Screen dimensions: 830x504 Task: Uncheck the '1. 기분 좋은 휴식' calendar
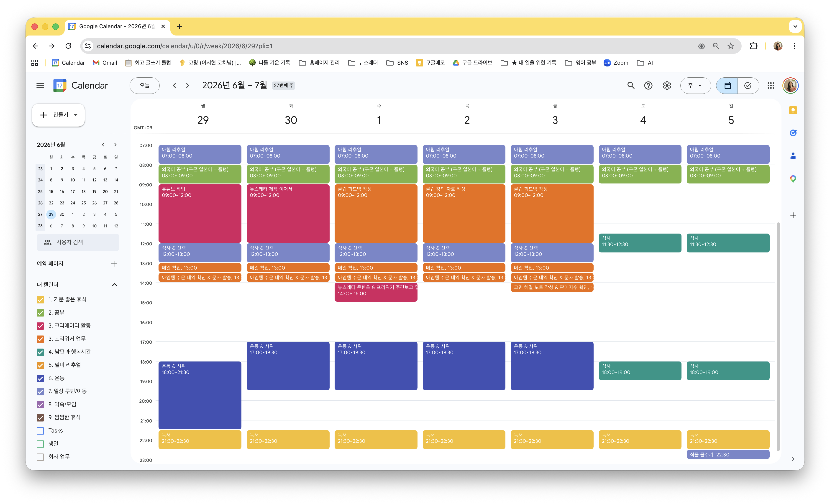pos(40,300)
